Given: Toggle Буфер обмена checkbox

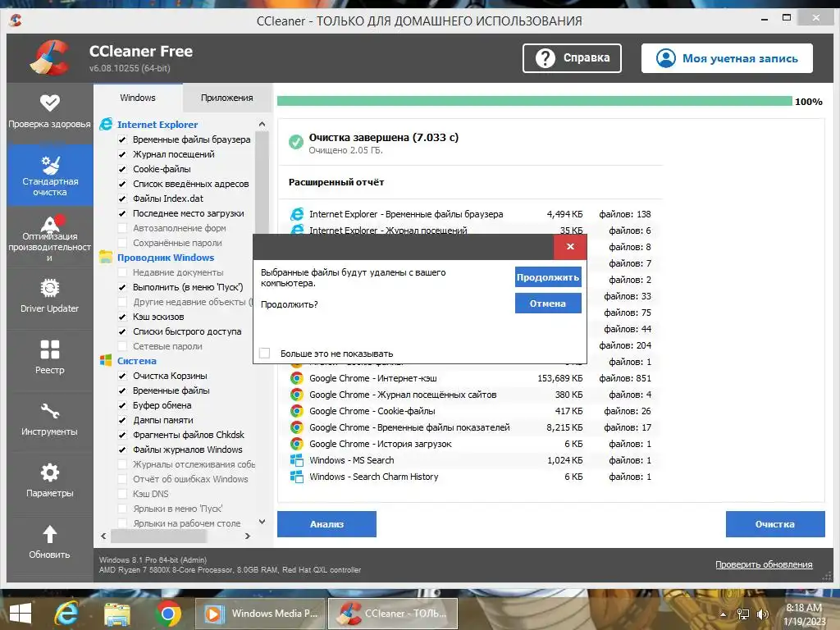Looking at the screenshot, I should [x=122, y=405].
